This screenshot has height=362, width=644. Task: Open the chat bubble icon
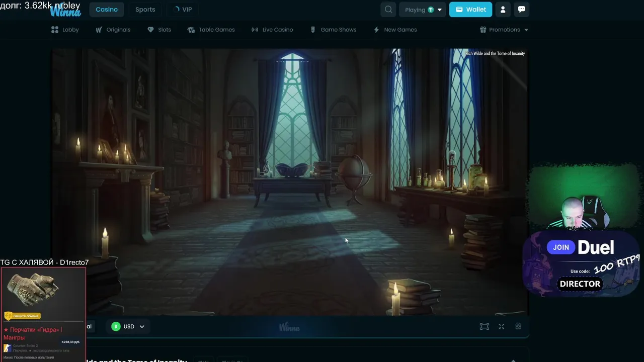pyautogui.click(x=522, y=10)
